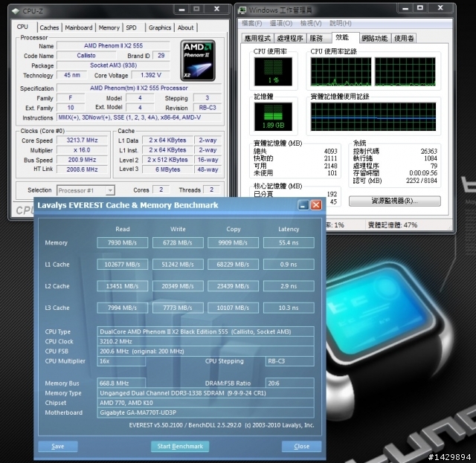Click the Memory Type DDR3-1338 SDRAM field

tap(205, 393)
